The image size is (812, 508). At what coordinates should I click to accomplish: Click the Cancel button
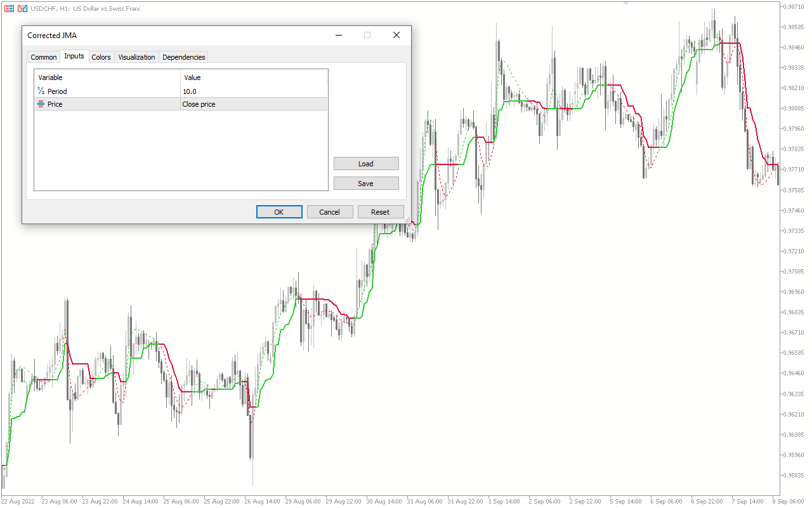click(x=330, y=212)
